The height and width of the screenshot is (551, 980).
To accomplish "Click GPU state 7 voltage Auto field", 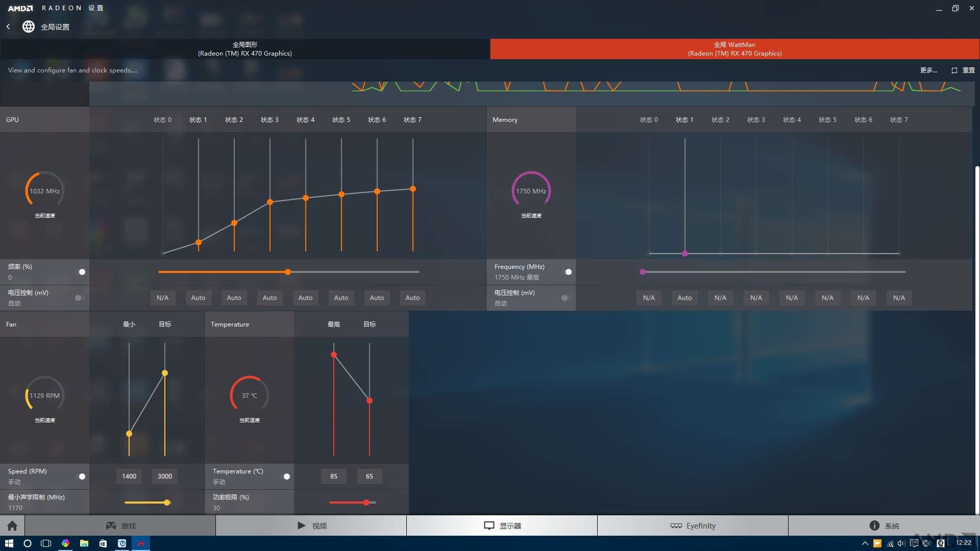I will (413, 298).
